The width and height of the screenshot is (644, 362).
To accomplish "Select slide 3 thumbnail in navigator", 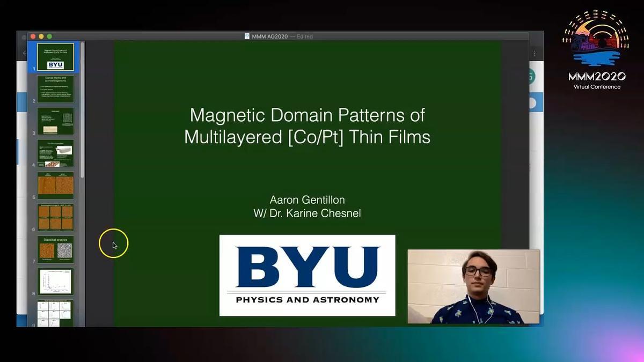I will [x=56, y=121].
